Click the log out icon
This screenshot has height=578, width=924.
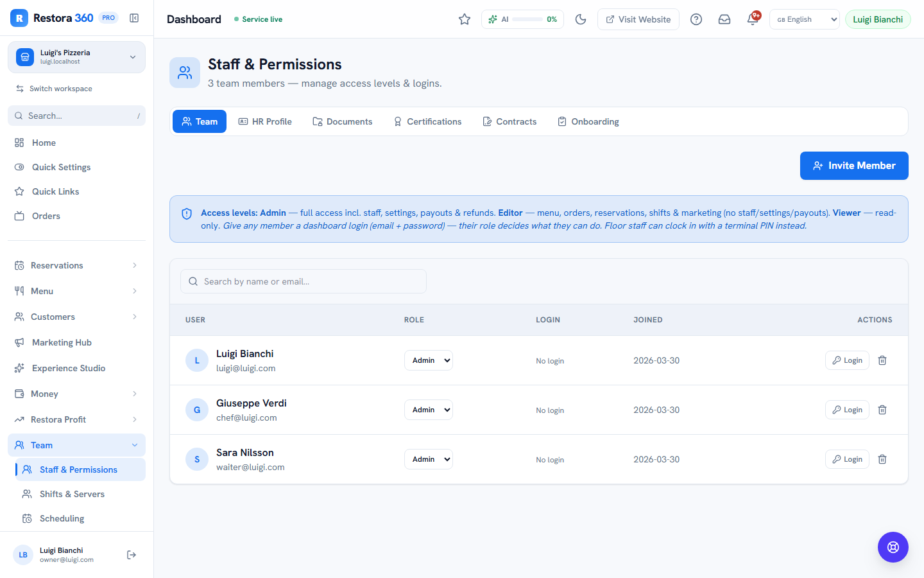coord(132,555)
